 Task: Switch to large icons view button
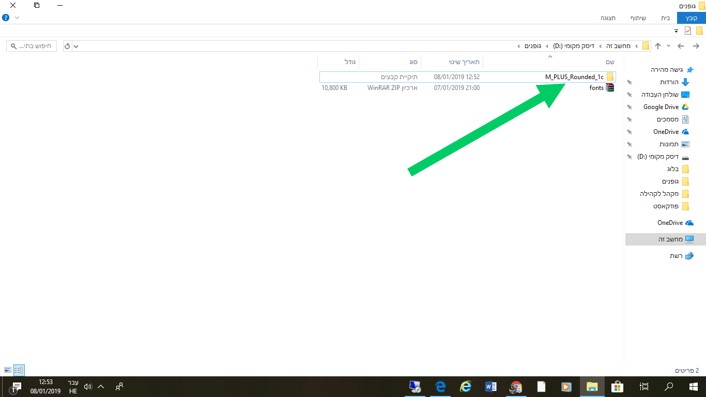(x=7, y=370)
